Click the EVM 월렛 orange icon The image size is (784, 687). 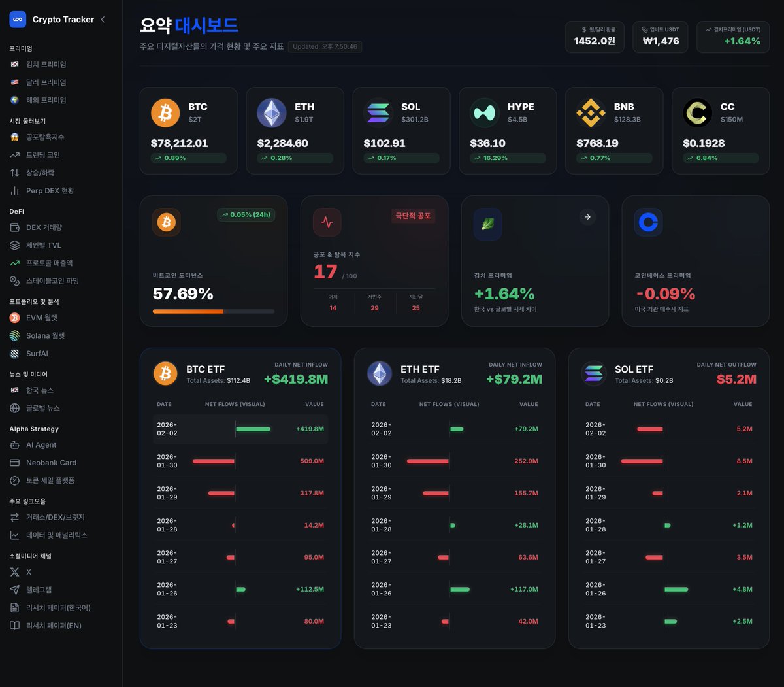[14, 318]
